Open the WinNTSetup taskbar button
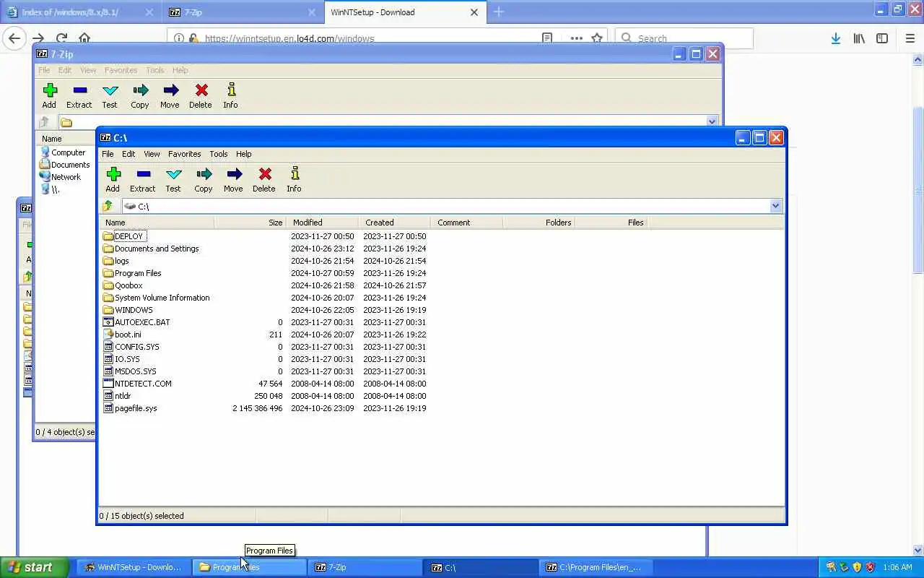The height and width of the screenshot is (578, 924). pos(134,567)
